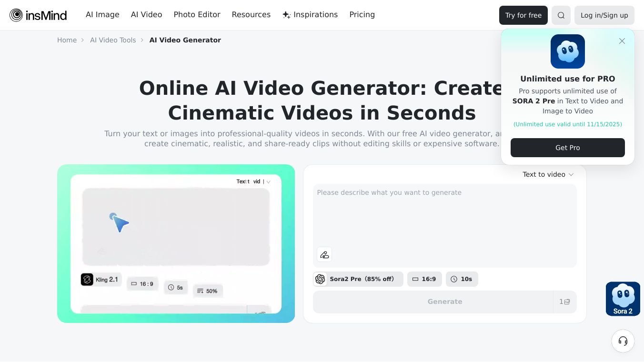
Task: Close the Unlimited use for PRO popup
Action: click(x=622, y=41)
